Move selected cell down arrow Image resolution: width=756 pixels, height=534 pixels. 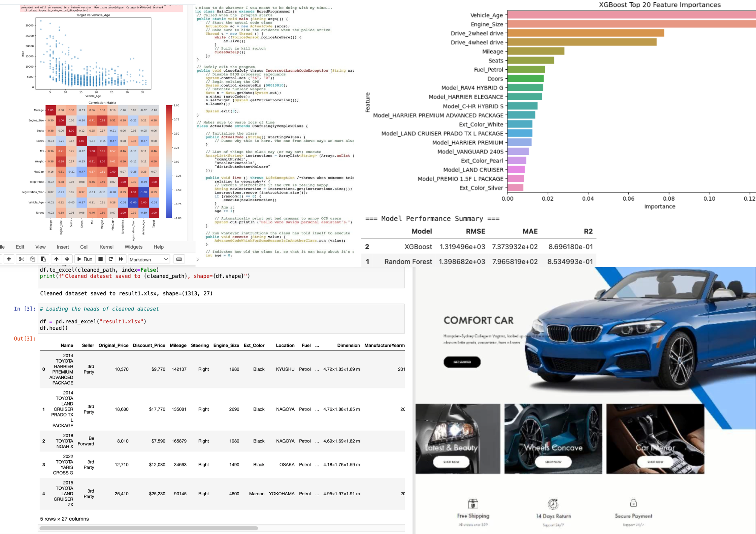(67, 259)
